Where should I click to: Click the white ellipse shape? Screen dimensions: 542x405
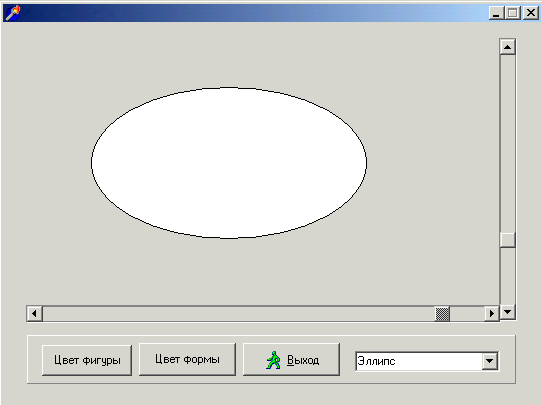[x=229, y=163]
